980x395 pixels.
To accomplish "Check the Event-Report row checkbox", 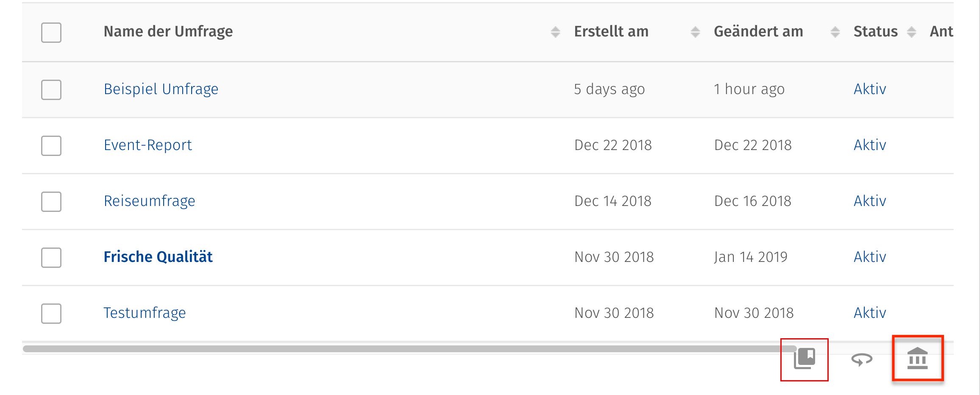I will pos(51,146).
